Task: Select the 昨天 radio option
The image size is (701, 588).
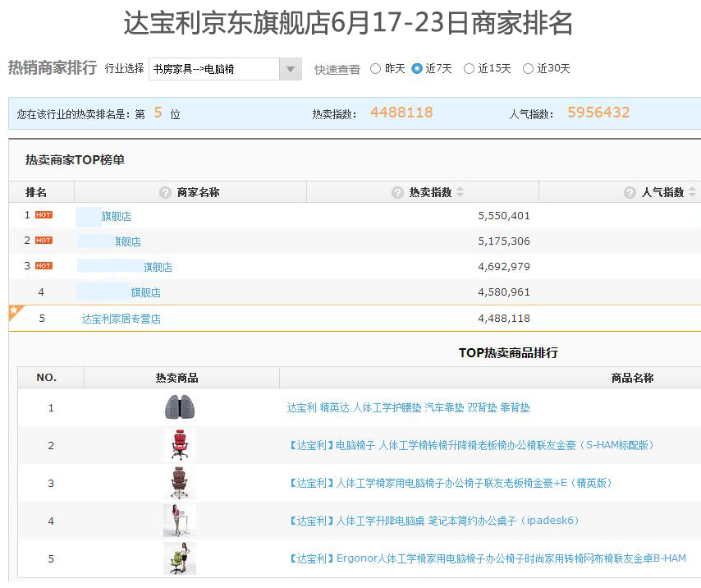Action: (x=376, y=69)
